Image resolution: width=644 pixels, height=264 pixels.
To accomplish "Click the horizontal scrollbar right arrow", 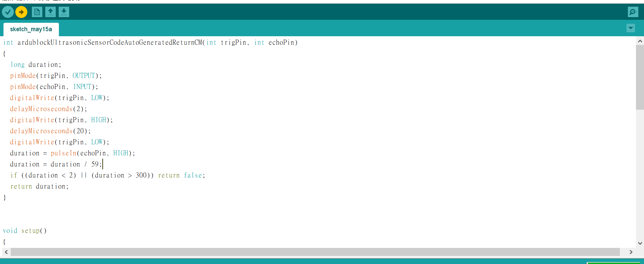I will click(x=631, y=252).
